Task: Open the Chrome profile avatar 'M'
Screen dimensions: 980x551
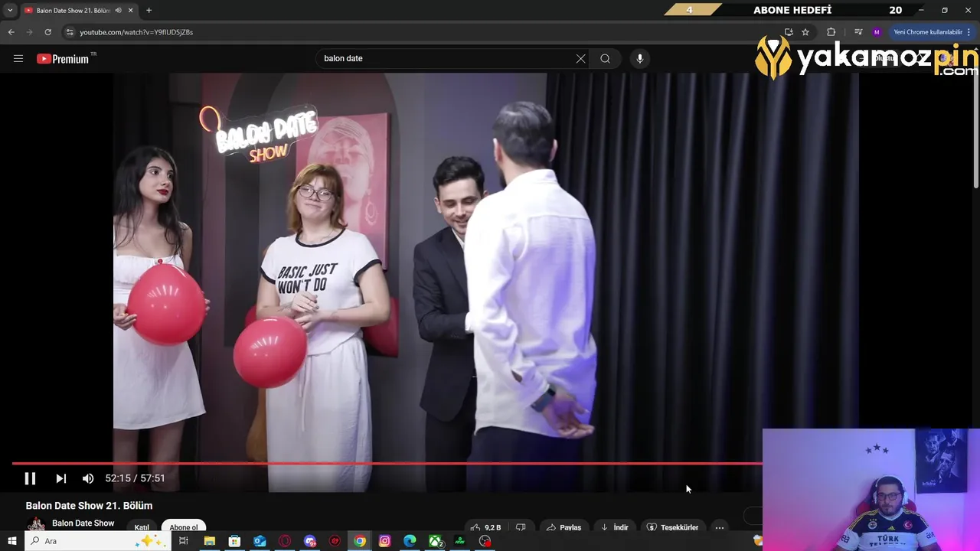Action: (877, 32)
